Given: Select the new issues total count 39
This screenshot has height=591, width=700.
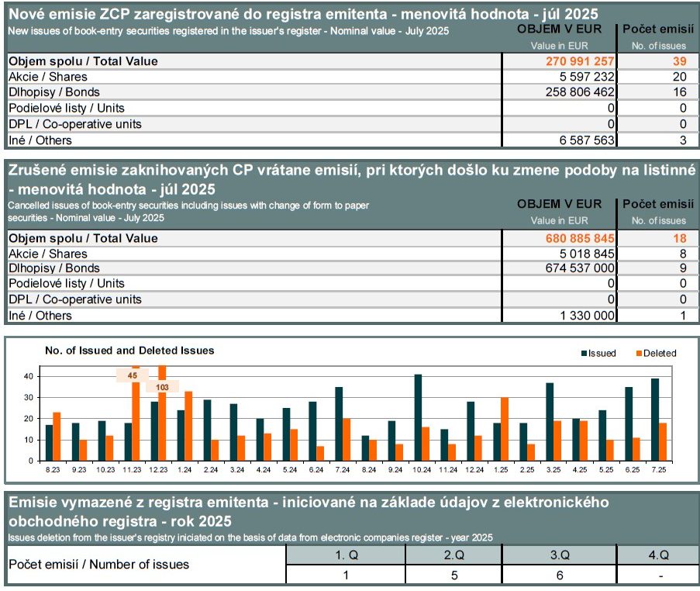Looking at the screenshot, I should pyautogui.click(x=680, y=61).
